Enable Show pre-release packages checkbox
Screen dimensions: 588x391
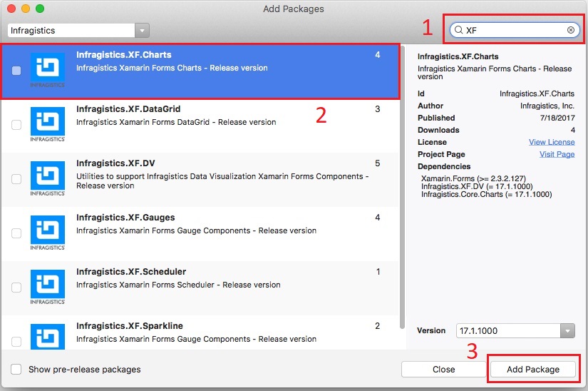(16, 369)
